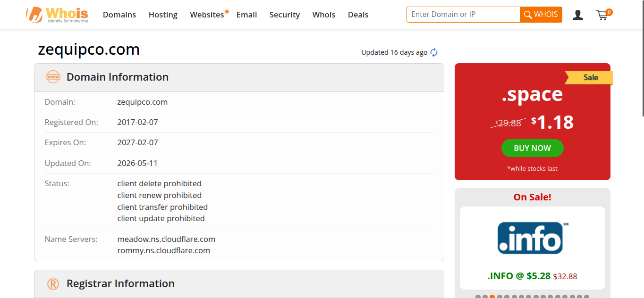This screenshot has width=644, height=298.
Task: Click the Updated On label
Action: 68,163
